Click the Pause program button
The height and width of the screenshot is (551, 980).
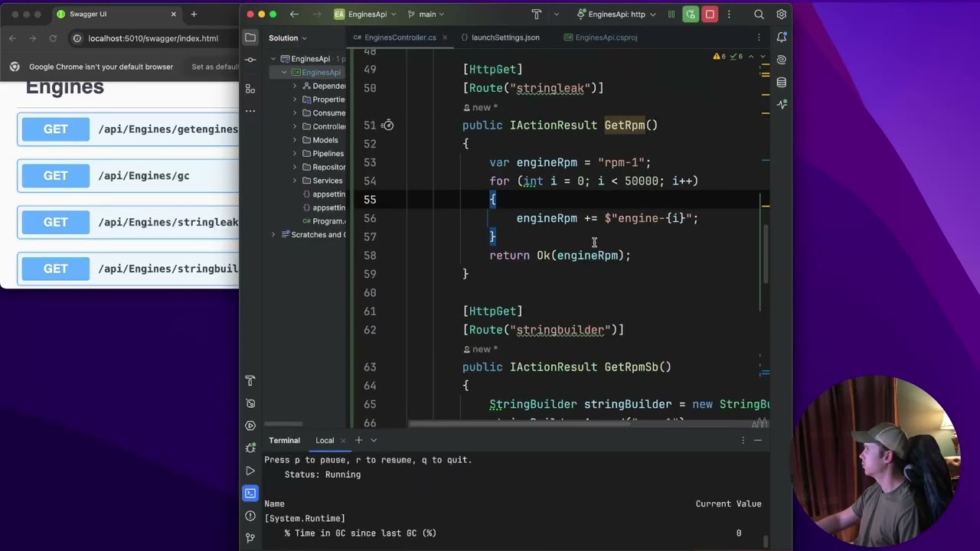[x=671, y=14]
